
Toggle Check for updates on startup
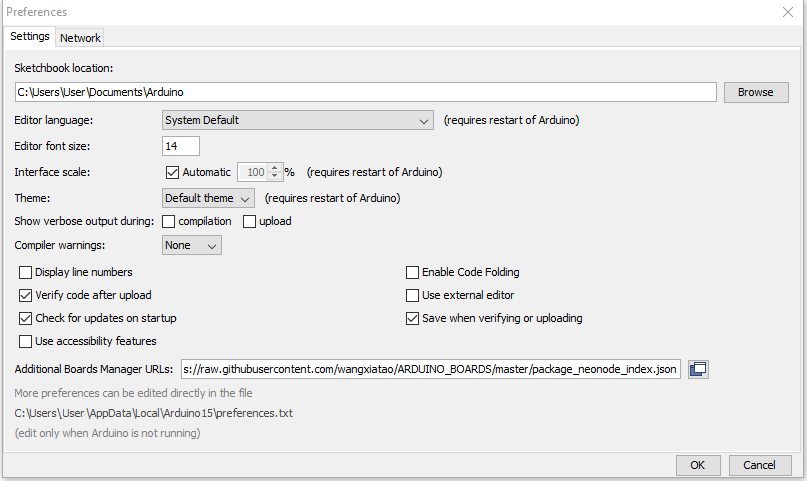coord(26,318)
